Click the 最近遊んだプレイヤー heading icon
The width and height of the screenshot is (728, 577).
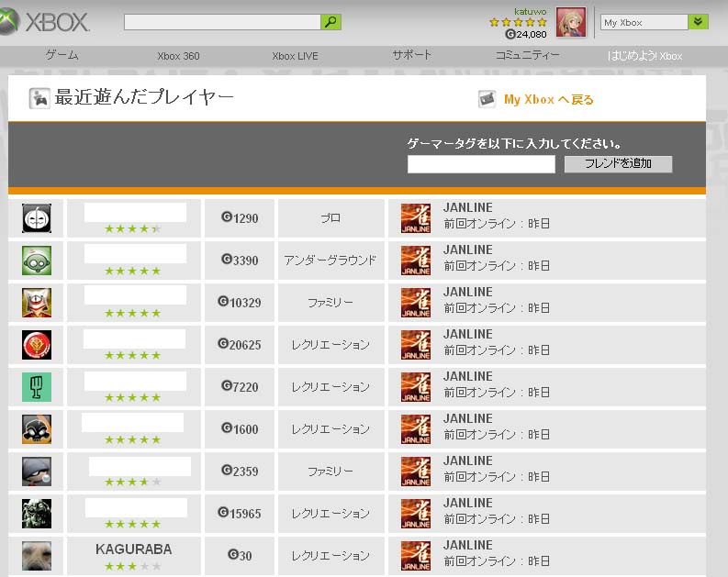coord(39,98)
